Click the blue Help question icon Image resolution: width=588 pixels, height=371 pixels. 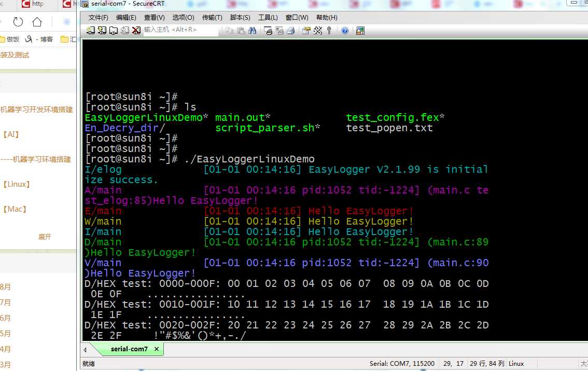tap(345, 31)
